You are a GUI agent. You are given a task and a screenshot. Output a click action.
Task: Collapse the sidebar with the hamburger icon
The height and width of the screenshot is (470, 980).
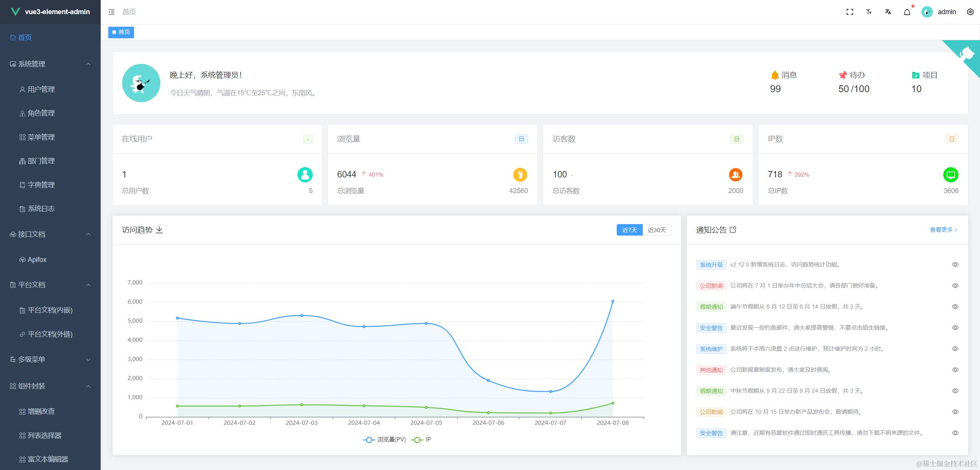[x=111, y=12]
